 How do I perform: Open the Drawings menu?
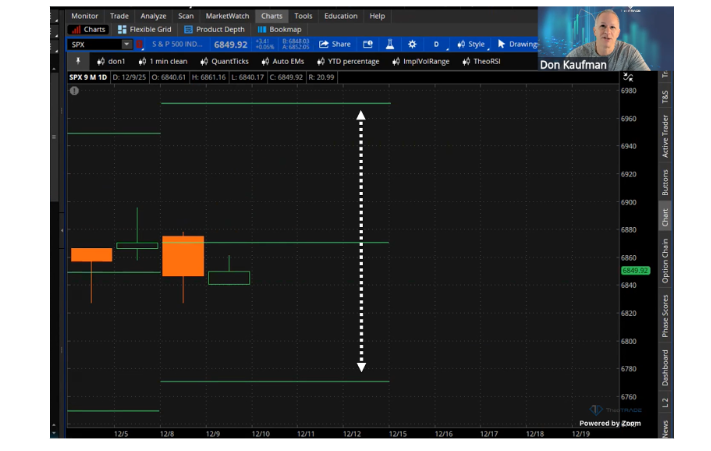[517, 44]
